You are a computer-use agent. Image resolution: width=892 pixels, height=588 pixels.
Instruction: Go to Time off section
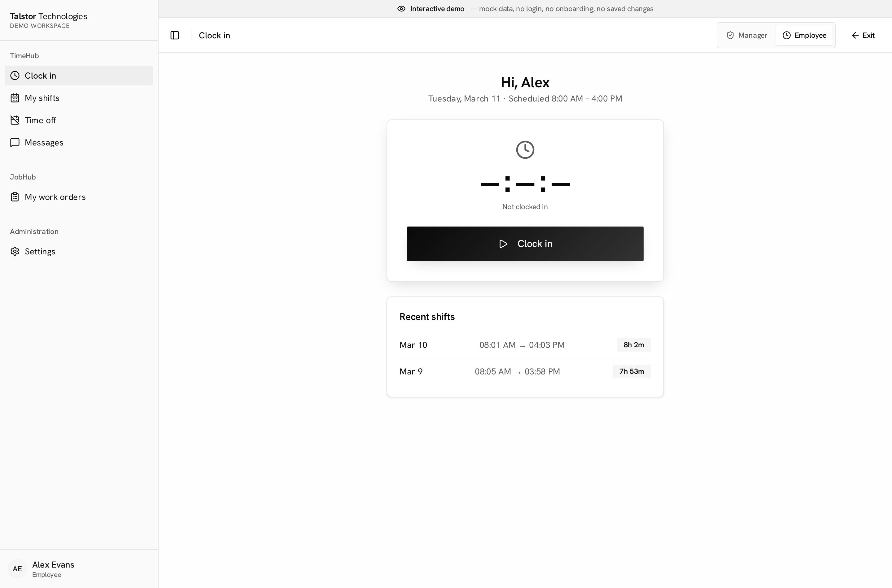(x=79, y=120)
